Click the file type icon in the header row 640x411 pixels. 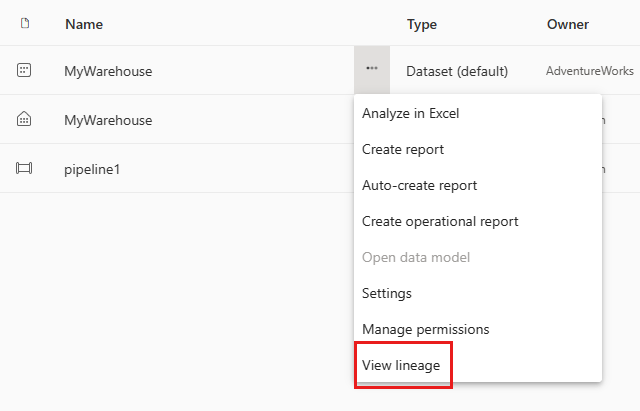(x=25, y=23)
